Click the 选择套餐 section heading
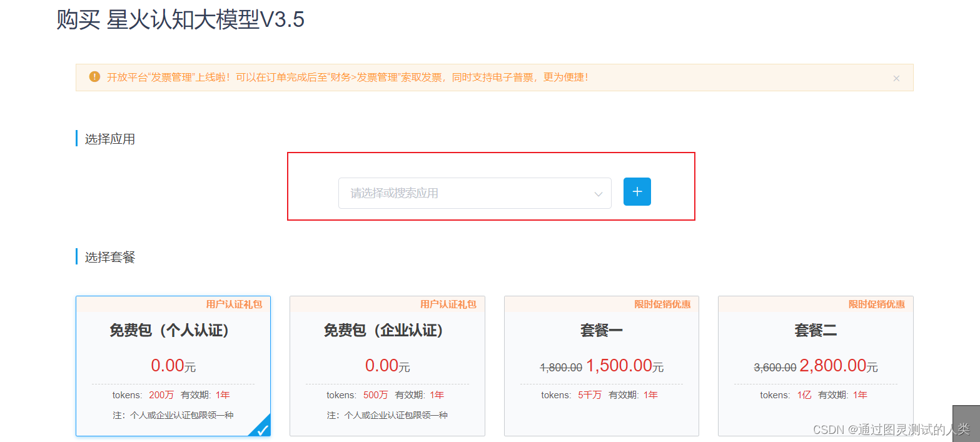The height and width of the screenshot is (442, 980). (110, 257)
